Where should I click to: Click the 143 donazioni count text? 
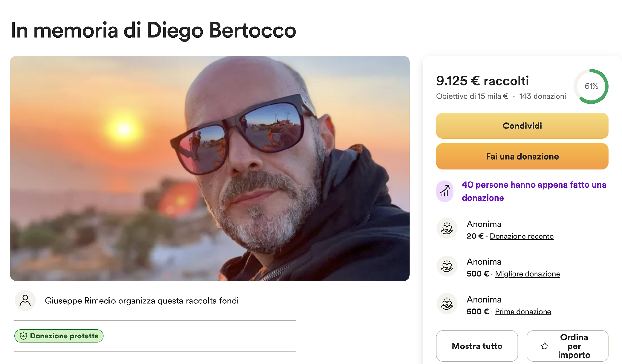pyautogui.click(x=543, y=96)
